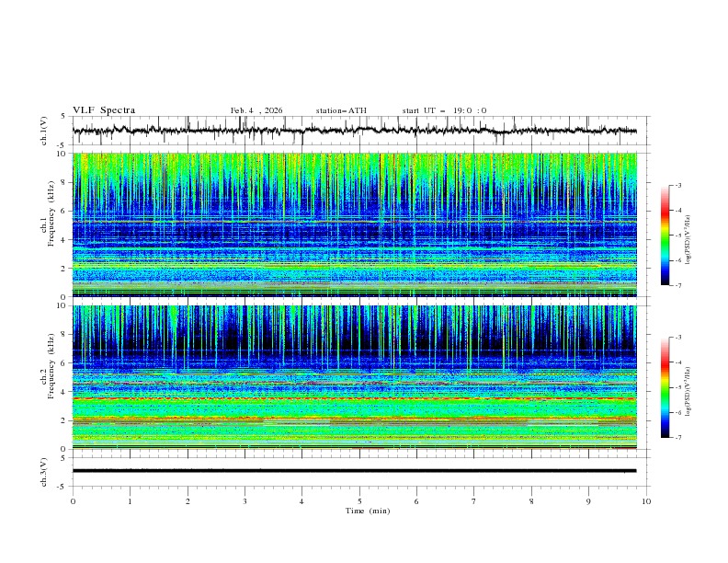
Task: Click the ch.1 frequency axis "2" tick
Action: pyautogui.click(x=64, y=268)
